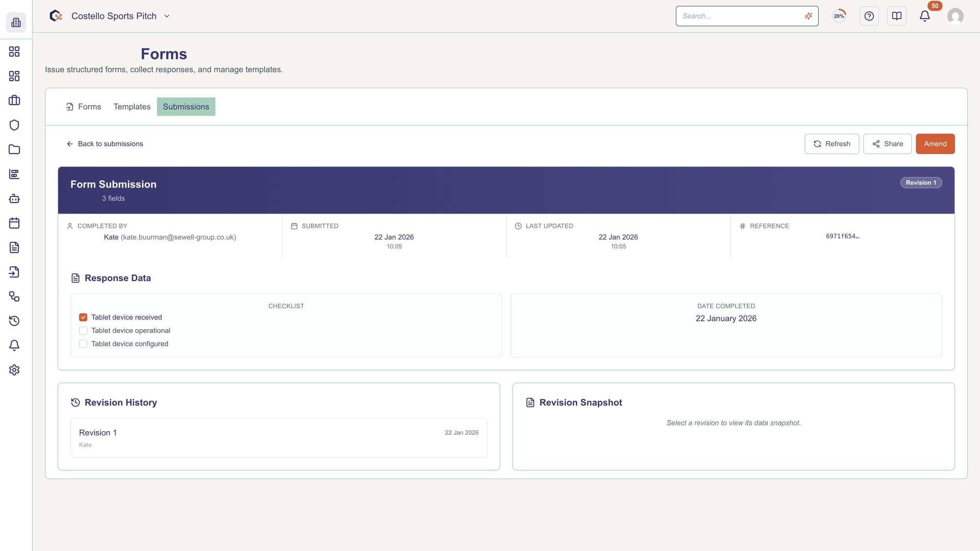Check the Tablet device operational checkbox
Viewport: 980px width, 551px height.
point(83,330)
